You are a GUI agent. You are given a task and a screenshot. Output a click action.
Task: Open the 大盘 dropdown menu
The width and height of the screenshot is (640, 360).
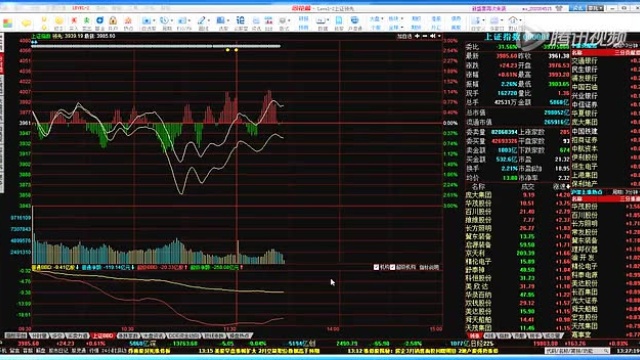point(377,19)
